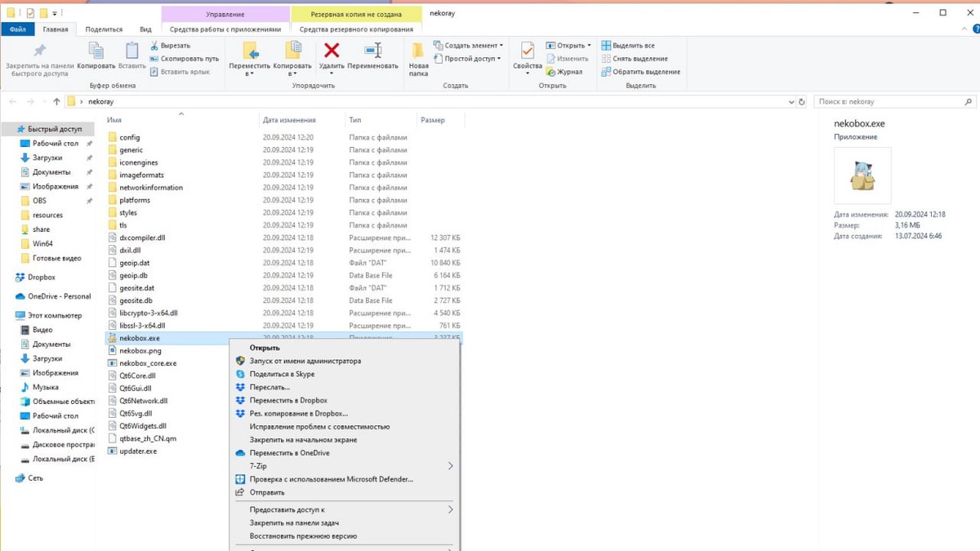Click the Paste (Вставить) ribbon icon
The height and width of the screenshot is (551, 980).
131,54
